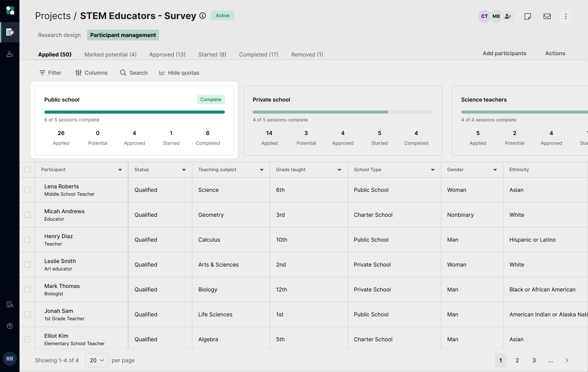Image resolution: width=588 pixels, height=372 pixels.
Task: Click the help question mark icon
Action: coord(10,326)
